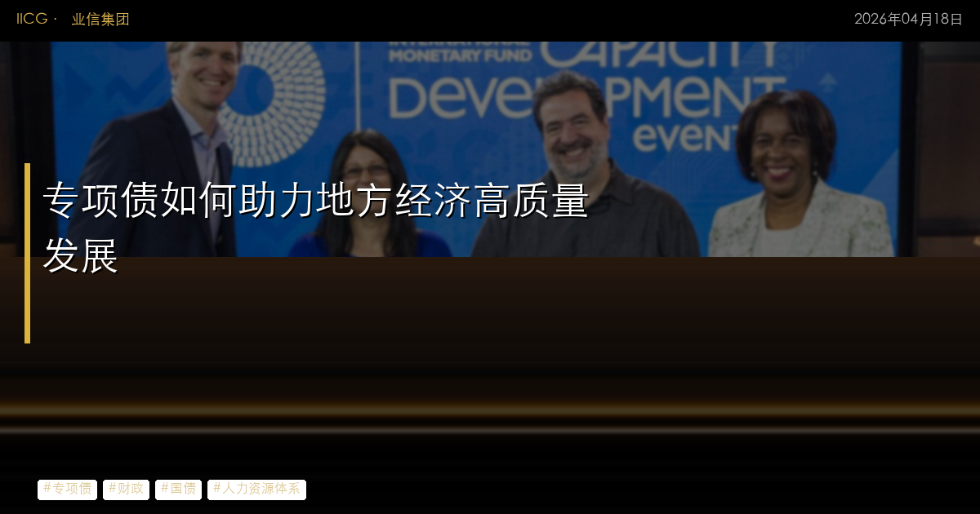
Task: Click the IICG brand text in header
Action: click(x=32, y=19)
